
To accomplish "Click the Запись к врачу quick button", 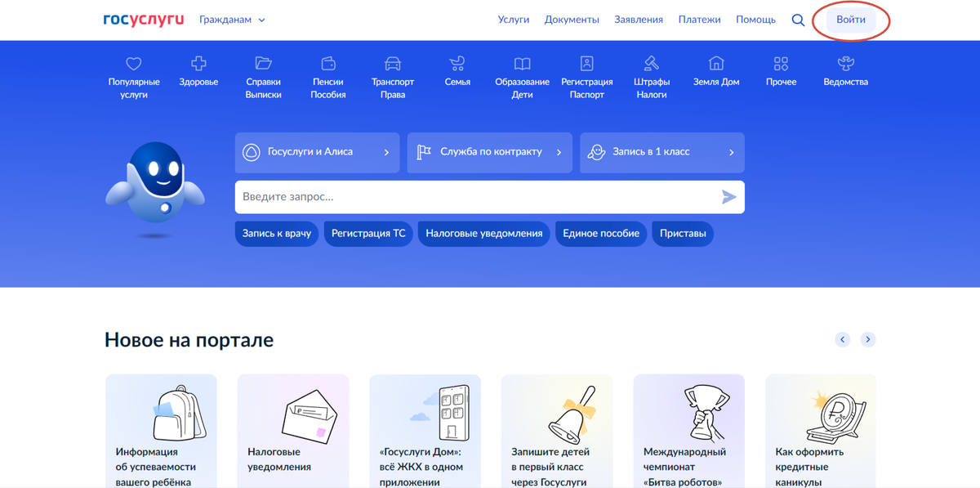I will point(277,234).
